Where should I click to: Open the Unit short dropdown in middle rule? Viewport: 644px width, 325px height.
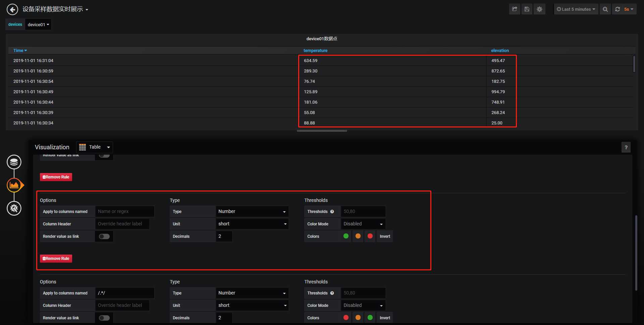point(252,224)
